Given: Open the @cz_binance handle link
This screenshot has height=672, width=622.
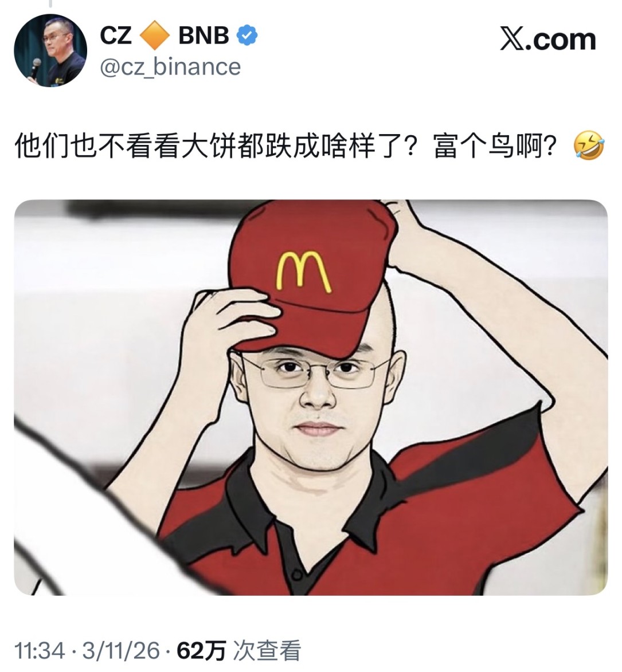Looking at the screenshot, I should pos(170,67).
